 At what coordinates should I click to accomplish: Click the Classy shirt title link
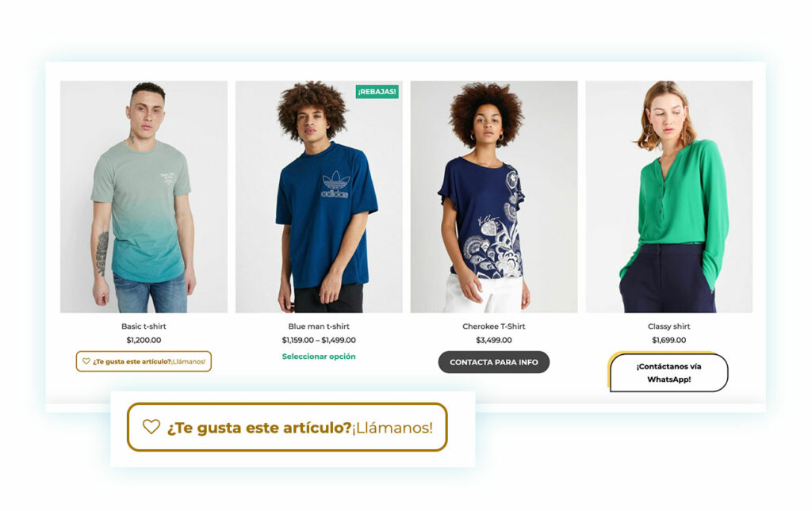pos(669,326)
